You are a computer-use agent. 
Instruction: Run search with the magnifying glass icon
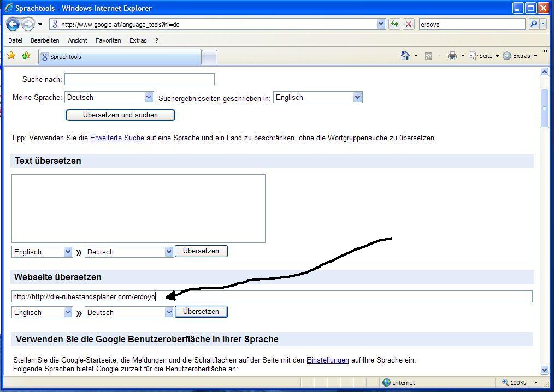tap(533, 24)
